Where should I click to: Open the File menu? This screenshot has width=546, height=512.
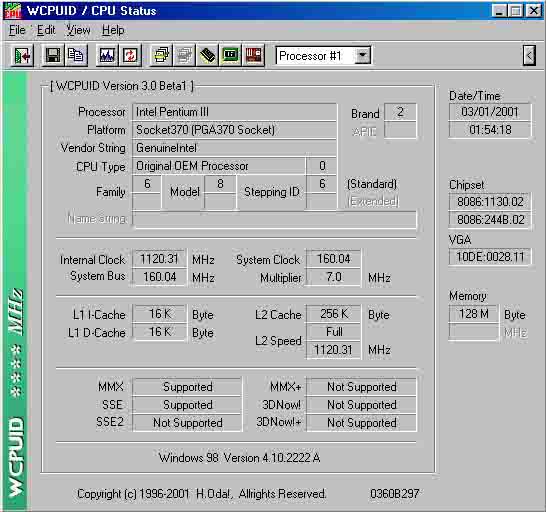[x=17, y=30]
